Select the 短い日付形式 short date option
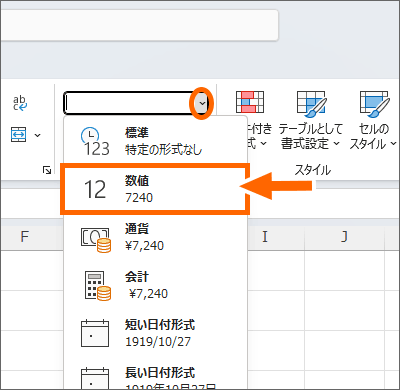The image size is (400, 390). pos(155,333)
